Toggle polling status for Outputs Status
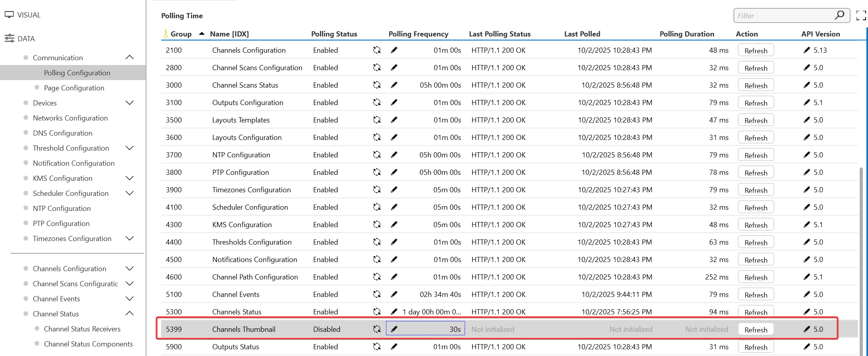The image size is (868, 356). [377, 347]
